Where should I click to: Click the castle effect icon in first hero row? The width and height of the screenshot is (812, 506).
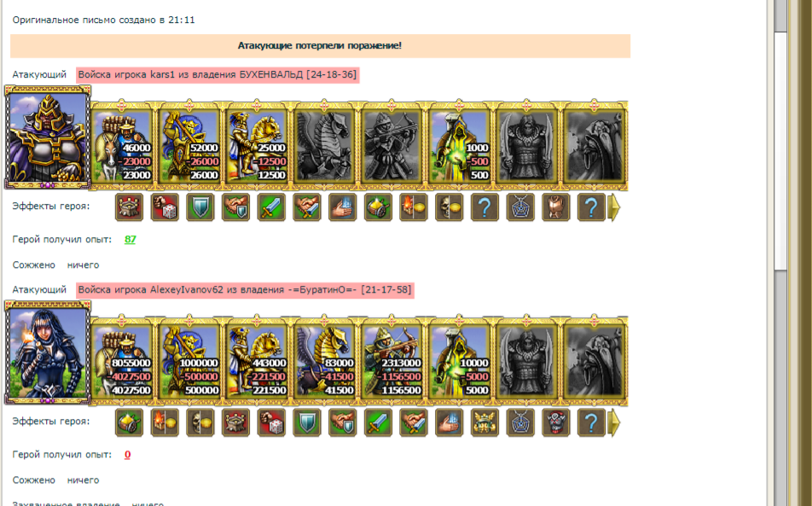129,207
